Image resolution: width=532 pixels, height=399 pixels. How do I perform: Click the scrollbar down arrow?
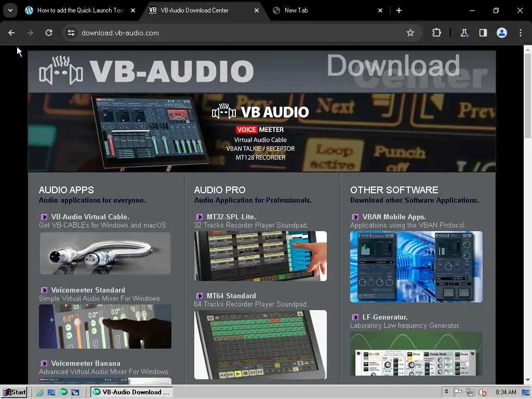coord(528,380)
